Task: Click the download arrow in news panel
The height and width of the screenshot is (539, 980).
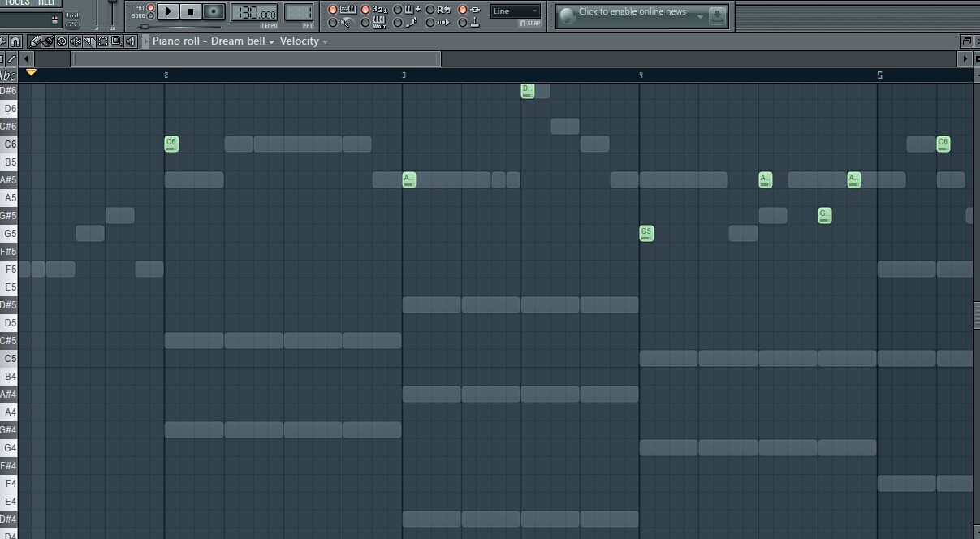Action: click(x=717, y=15)
